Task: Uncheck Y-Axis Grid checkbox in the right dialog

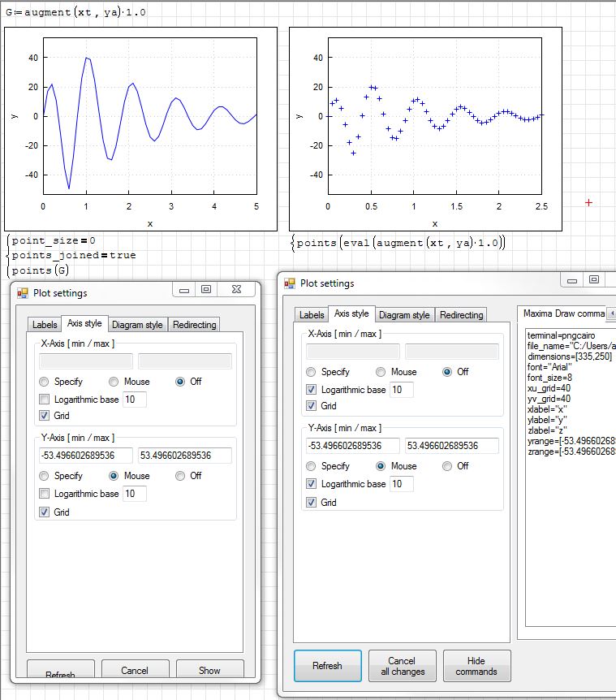Action: click(x=312, y=503)
